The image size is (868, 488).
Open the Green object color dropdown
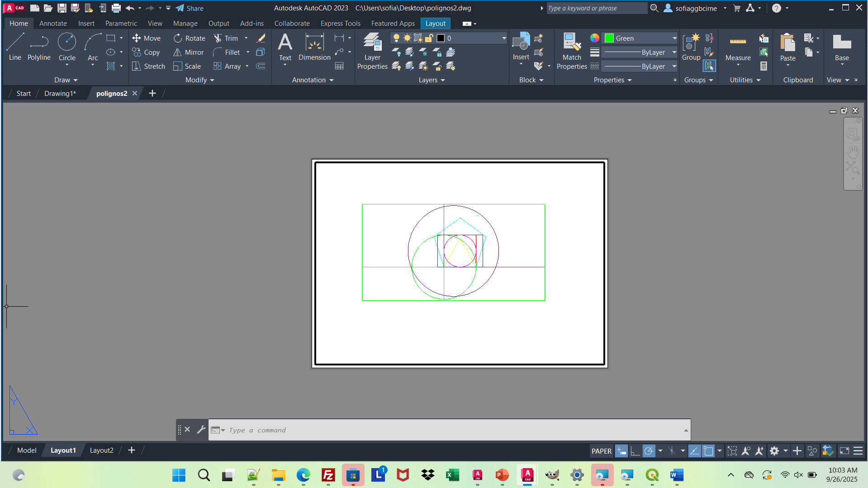674,38
